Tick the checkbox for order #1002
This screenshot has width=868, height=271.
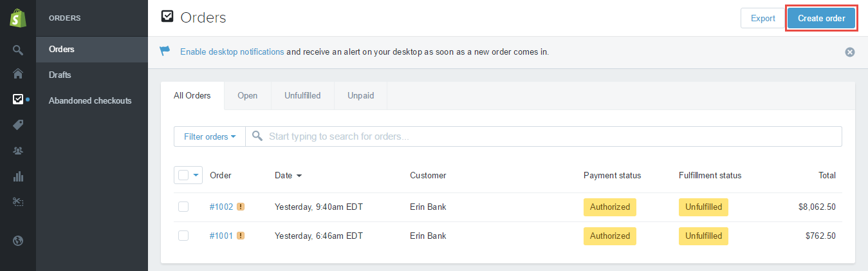[183, 207]
